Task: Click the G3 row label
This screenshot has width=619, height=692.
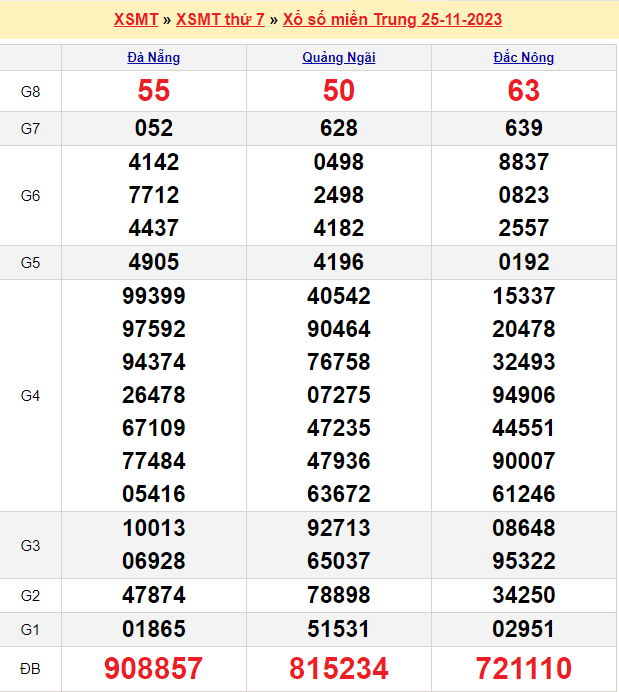Action: pos(30,545)
